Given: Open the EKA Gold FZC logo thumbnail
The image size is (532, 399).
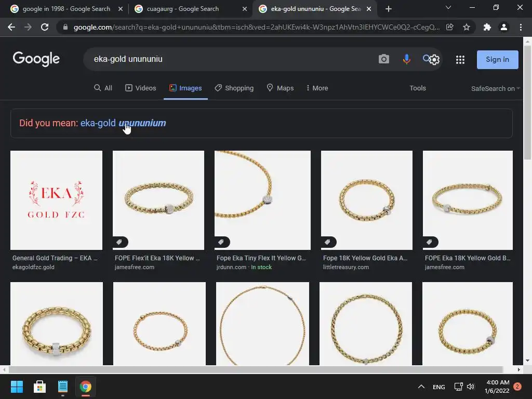Looking at the screenshot, I should [56, 200].
